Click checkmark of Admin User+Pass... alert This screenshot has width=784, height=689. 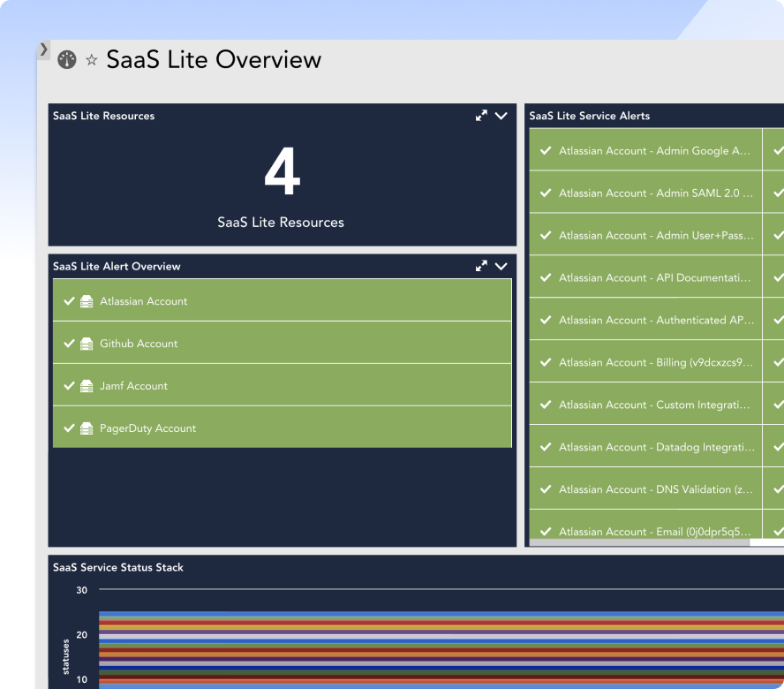click(546, 235)
